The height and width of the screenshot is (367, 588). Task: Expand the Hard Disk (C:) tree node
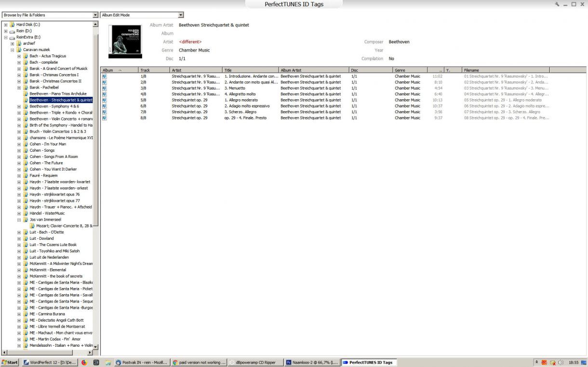(x=5, y=25)
